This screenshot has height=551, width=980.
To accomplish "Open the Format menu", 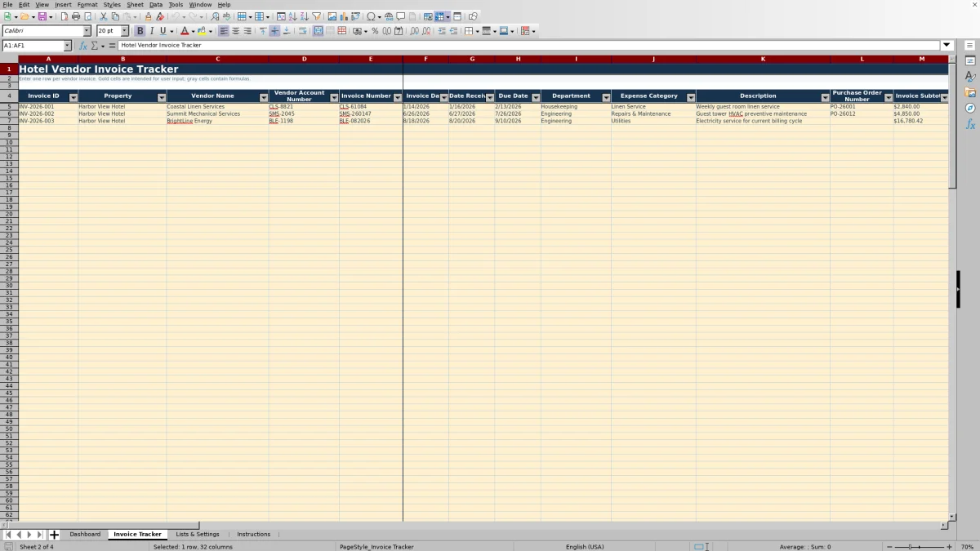I will pos(87,4).
